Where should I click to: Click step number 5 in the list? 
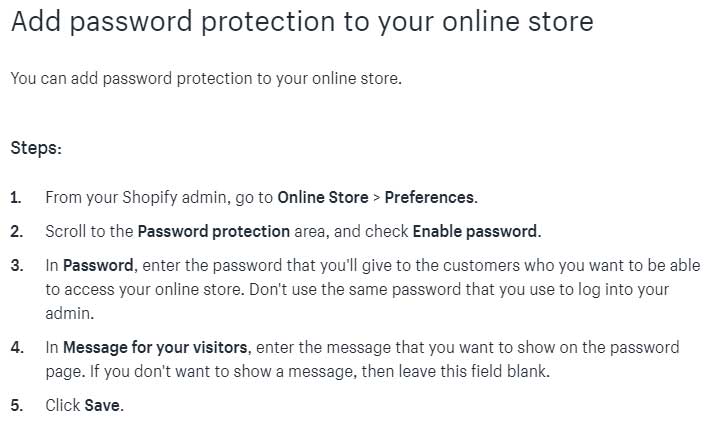pyautogui.click(x=16, y=406)
